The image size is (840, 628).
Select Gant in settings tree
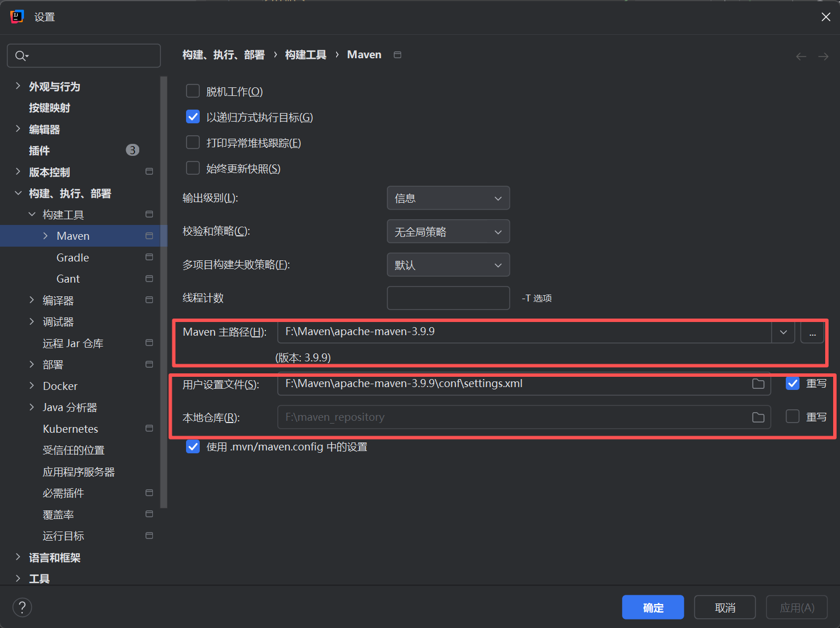click(x=68, y=279)
